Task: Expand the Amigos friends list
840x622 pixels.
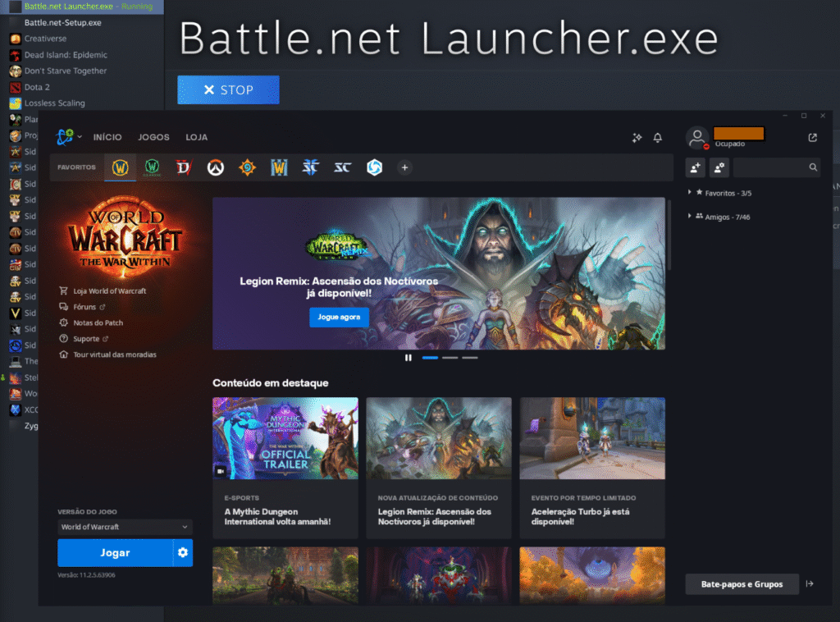Action: coord(689,217)
